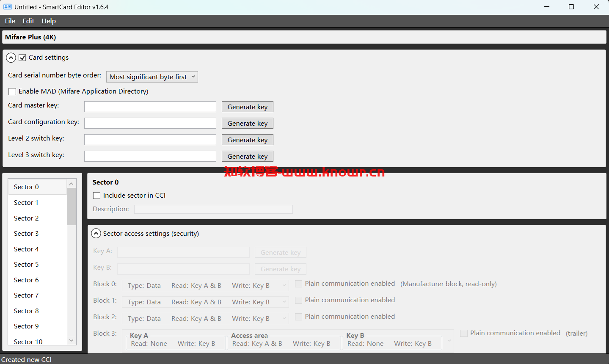This screenshot has height=364, width=609.
Task: Generate key for Level 3 switch key
Action: [248, 157]
